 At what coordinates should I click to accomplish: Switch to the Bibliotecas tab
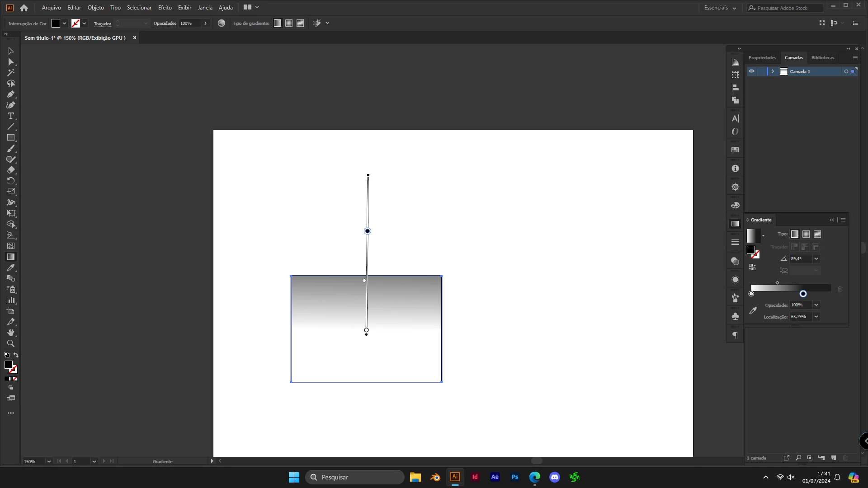tap(823, 58)
